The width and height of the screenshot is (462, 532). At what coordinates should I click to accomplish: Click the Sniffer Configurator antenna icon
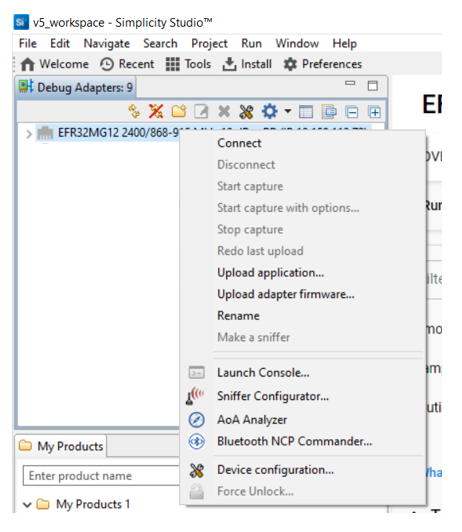(195, 396)
